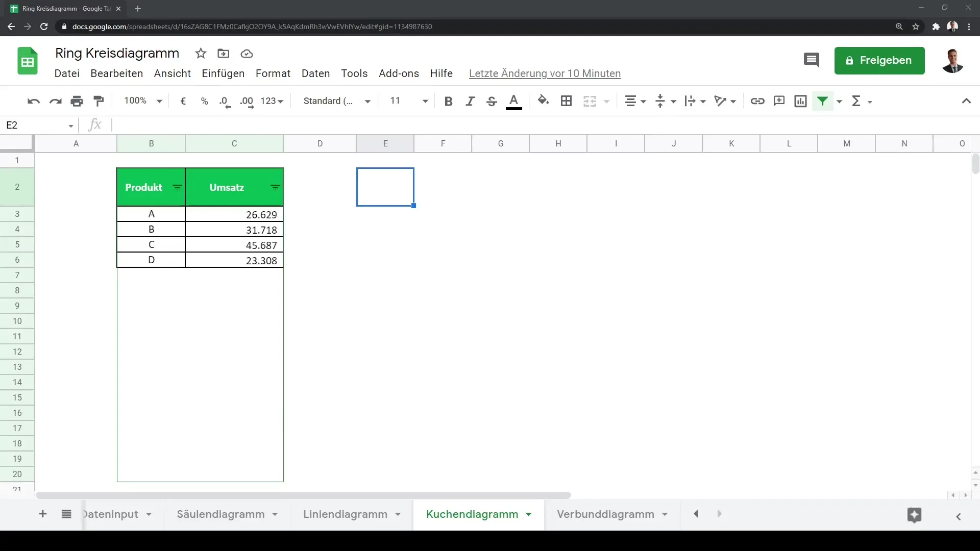Viewport: 980px width, 551px height.
Task: Select cell with value 45.687
Action: click(234, 245)
